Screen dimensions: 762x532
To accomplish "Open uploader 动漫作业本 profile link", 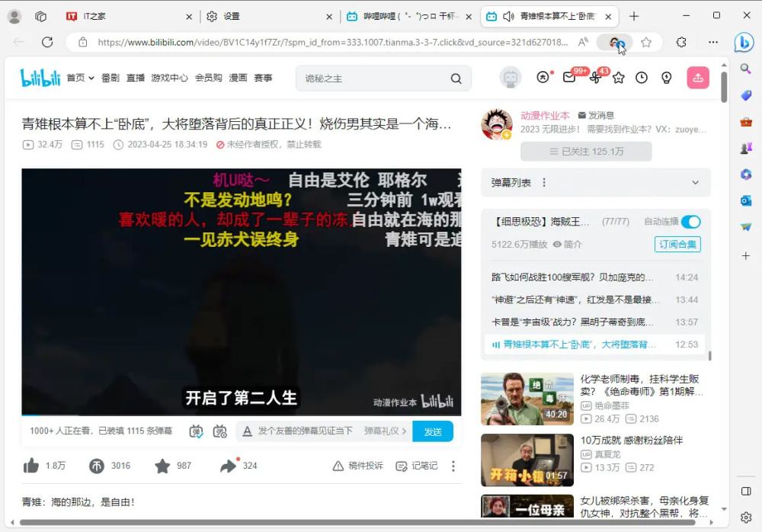I will (x=545, y=115).
